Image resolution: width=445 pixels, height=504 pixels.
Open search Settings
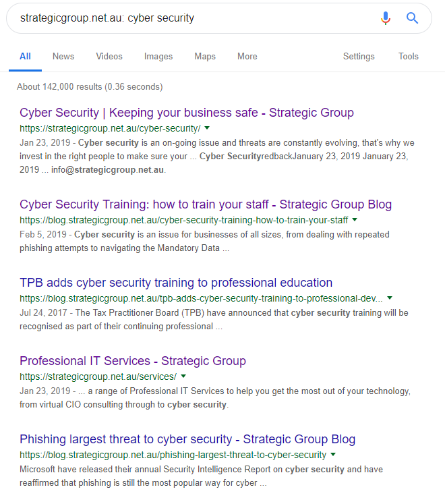[x=359, y=57]
